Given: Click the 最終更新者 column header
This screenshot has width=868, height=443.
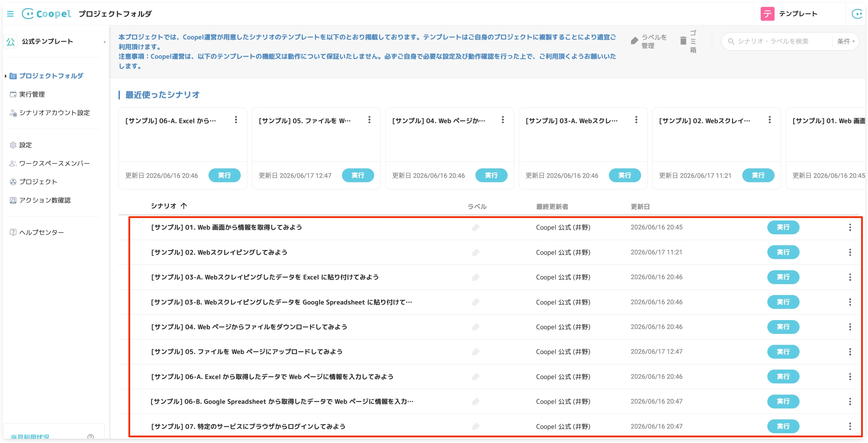Looking at the screenshot, I should tap(552, 206).
